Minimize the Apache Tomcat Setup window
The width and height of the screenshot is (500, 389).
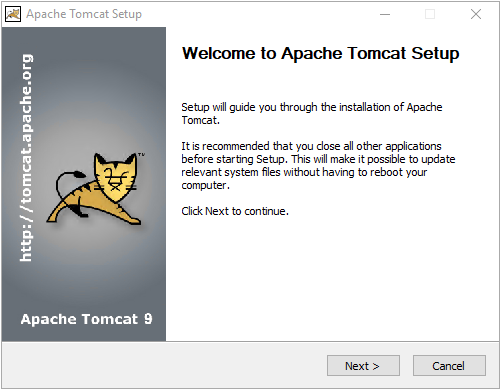pyautogui.click(x=385, y=14)
